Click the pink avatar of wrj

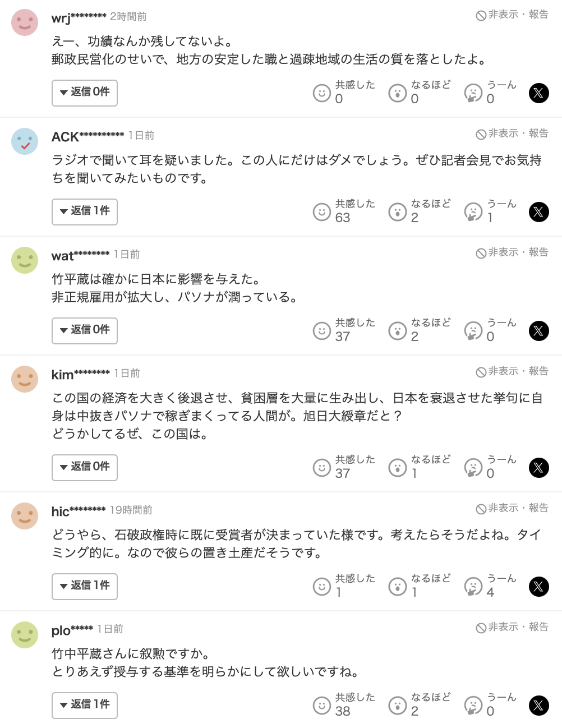click(25, 22)
